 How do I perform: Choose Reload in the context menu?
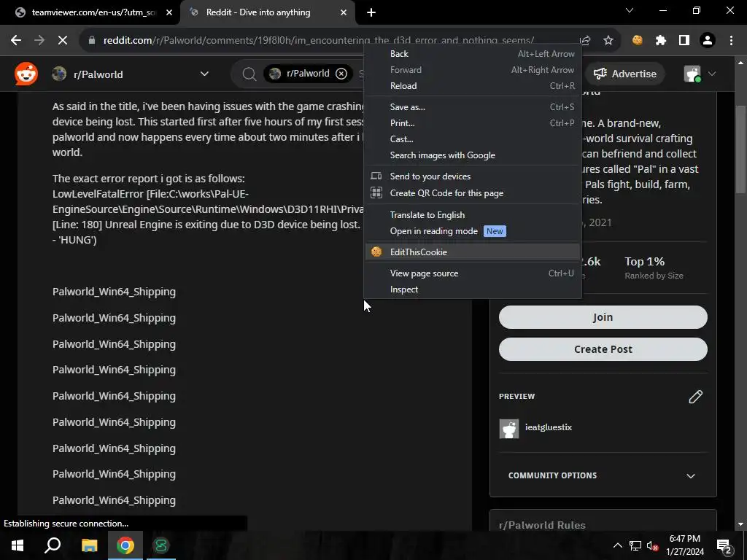(x=473, y=86)
